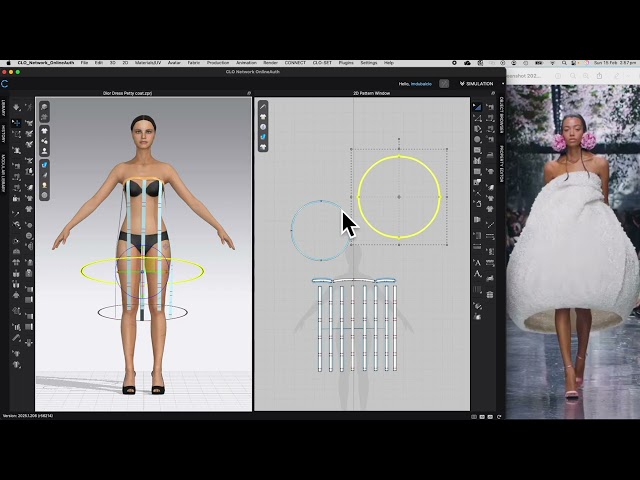Select the Rectangle pattern tool in 2D toolbar
This screenshot has height=480, width=640.
(x=477, y=150)
